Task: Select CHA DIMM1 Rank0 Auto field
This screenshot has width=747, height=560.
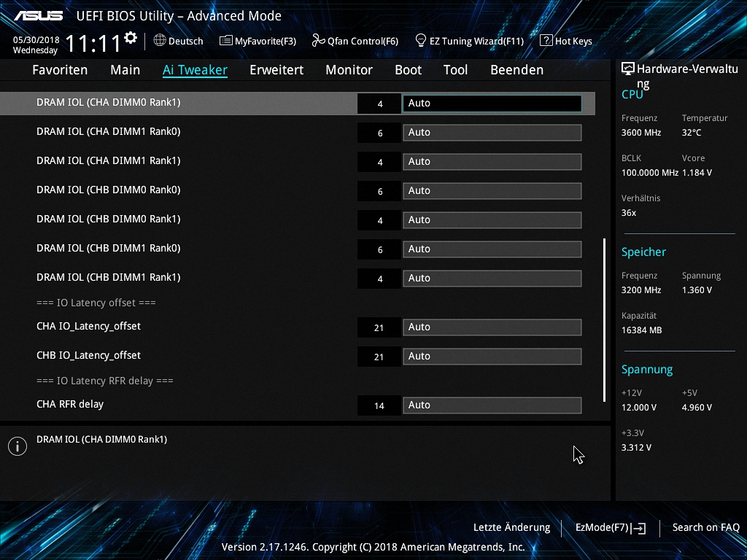Action: tap(492, 133)
